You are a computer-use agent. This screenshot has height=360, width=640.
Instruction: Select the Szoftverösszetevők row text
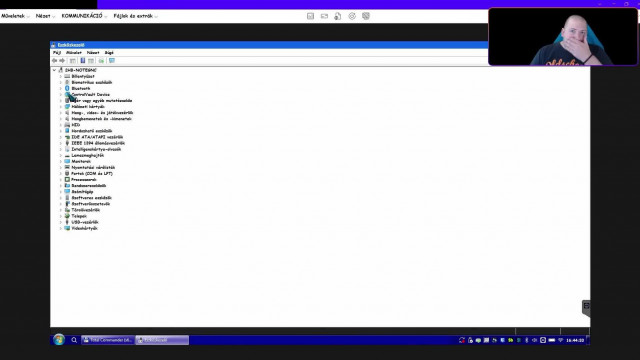(x=91, y=204)
